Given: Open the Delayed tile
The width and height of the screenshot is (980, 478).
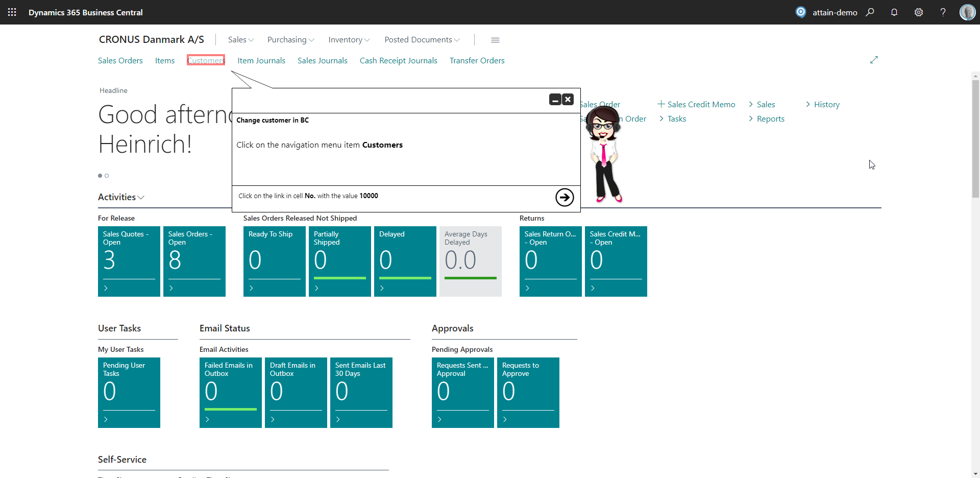Looking at the screenshot, I should point(405,261).
